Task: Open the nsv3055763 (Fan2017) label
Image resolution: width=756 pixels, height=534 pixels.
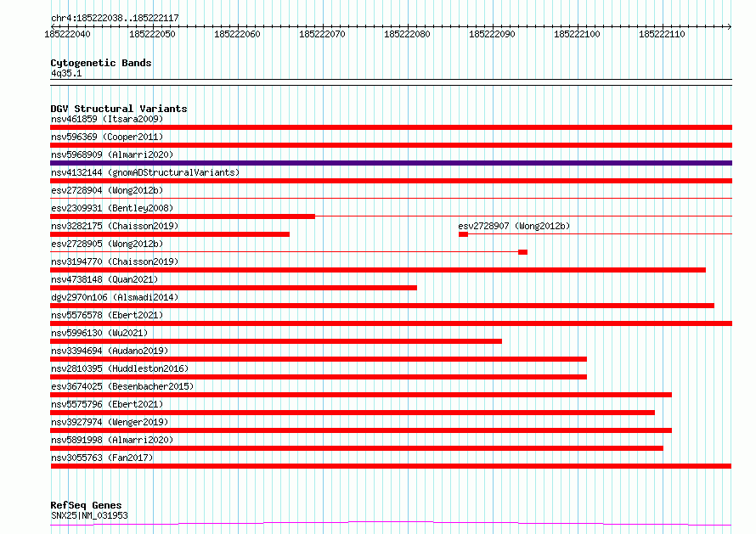Action: (x=102, y=458)
